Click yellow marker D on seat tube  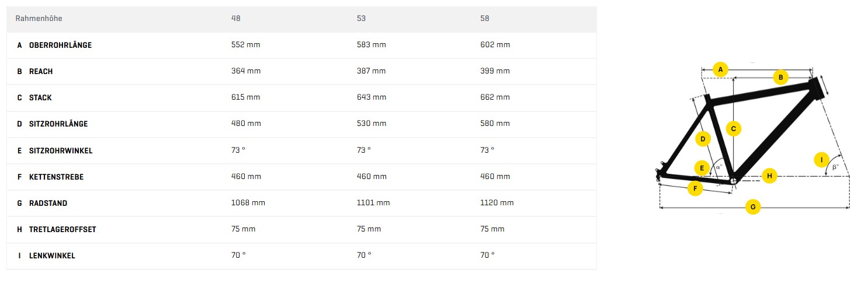tap(703, 139)
